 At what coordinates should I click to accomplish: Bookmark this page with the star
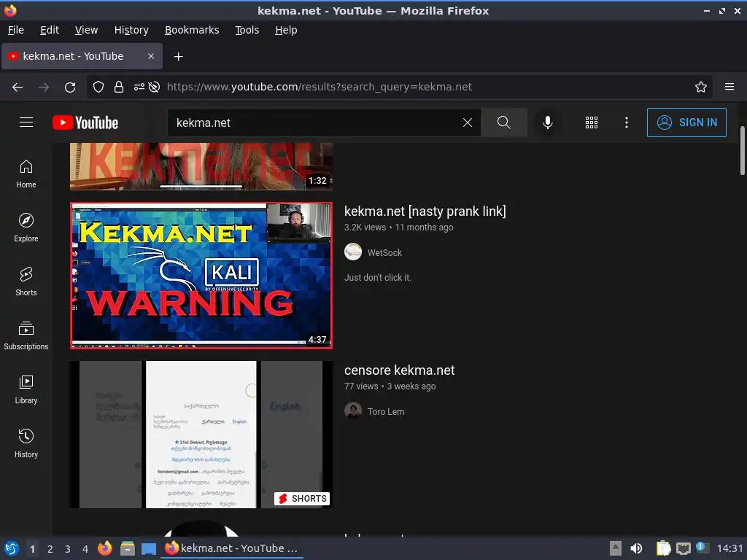click(x=701, y=87)
